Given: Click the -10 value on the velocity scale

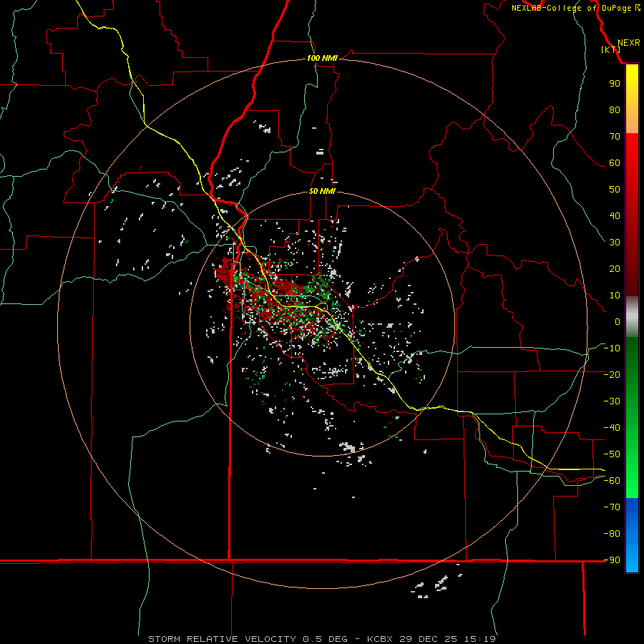Looking at the screenshot, I should [612, 348].
